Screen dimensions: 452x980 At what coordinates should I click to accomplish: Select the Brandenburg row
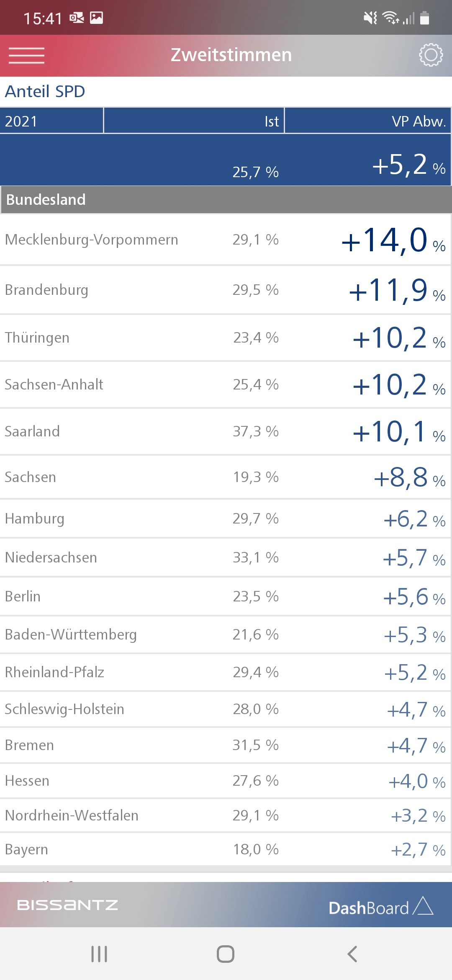(x=226, y=290)
